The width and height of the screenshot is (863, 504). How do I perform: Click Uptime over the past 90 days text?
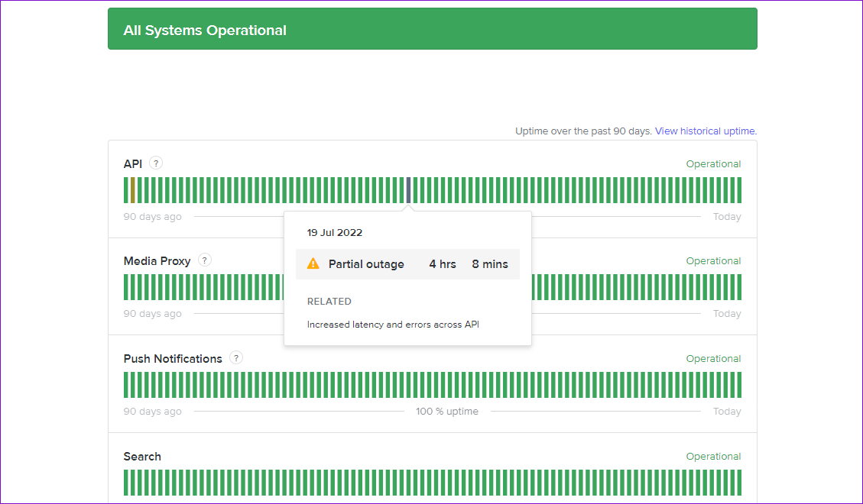[x=583, y=131]
